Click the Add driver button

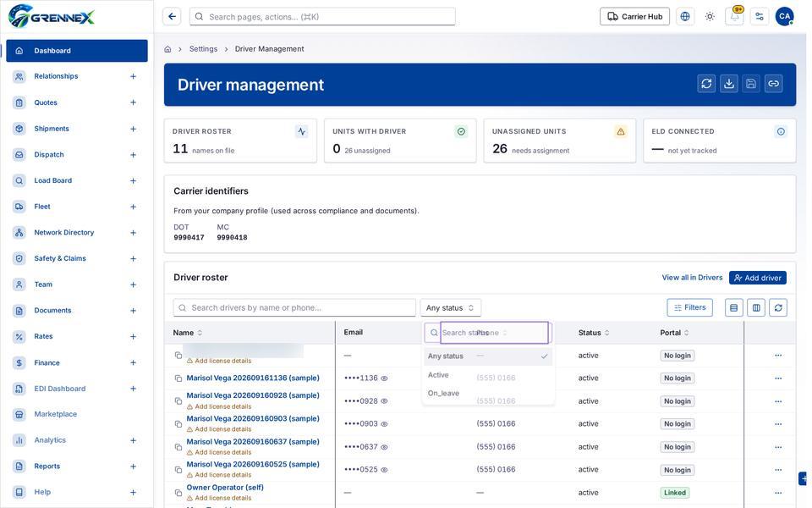tap(758, 278)
